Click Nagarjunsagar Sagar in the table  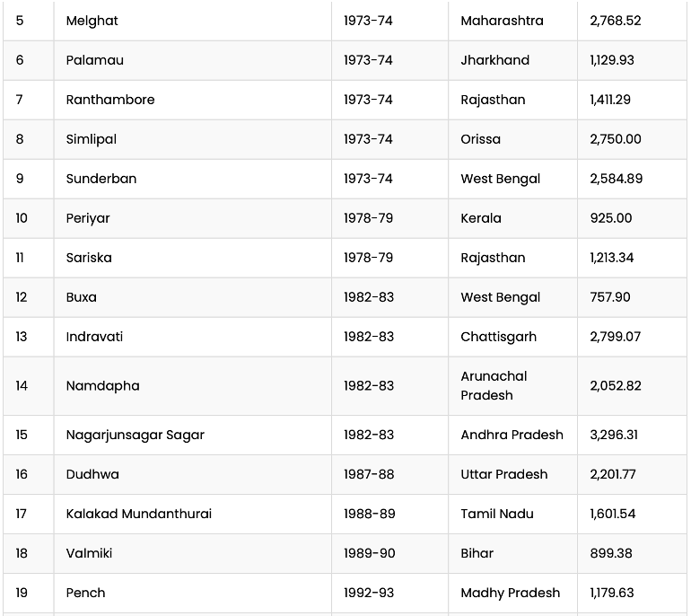coord(136,436)
